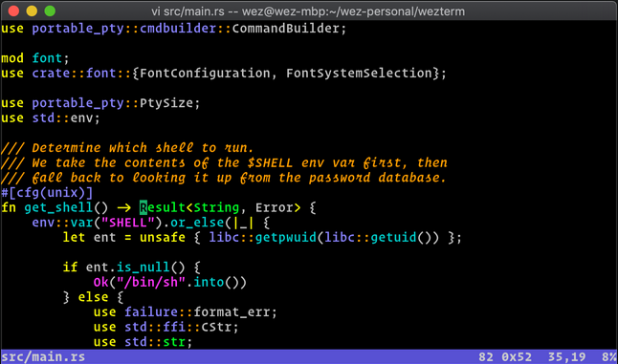Click 'String' in the return type
This screenshot has height=364, width=618.
point(216,207)
